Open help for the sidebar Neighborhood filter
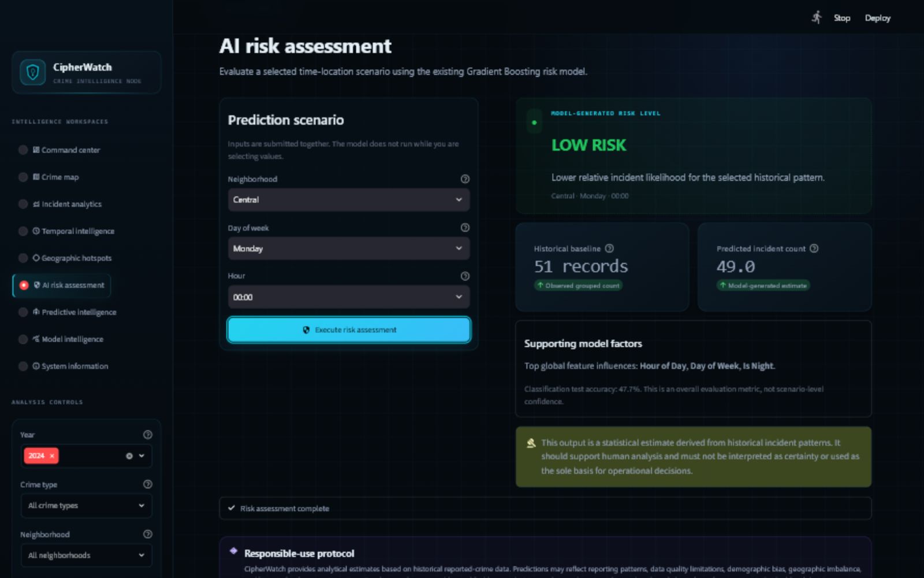Viewport: 924px width, 578px height. coord(147,534)
